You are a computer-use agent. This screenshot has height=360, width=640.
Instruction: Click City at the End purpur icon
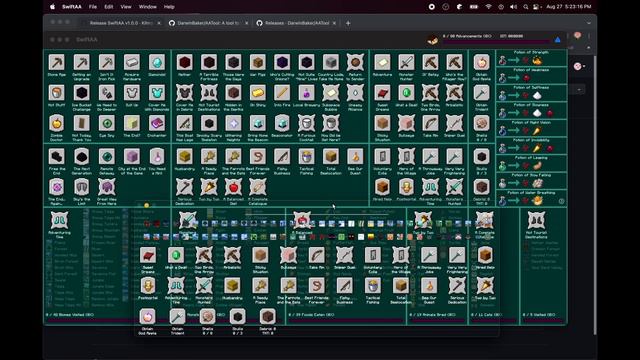point(132,156)
